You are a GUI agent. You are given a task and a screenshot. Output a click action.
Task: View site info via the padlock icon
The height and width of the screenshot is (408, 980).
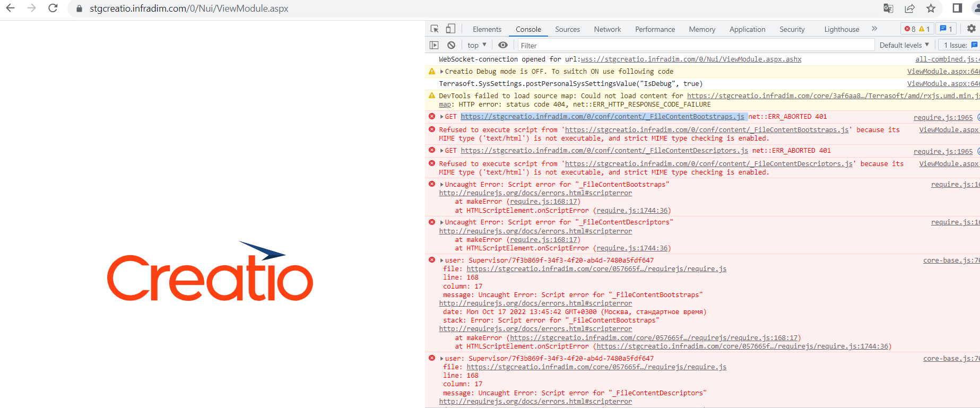[x=79, y=8]
